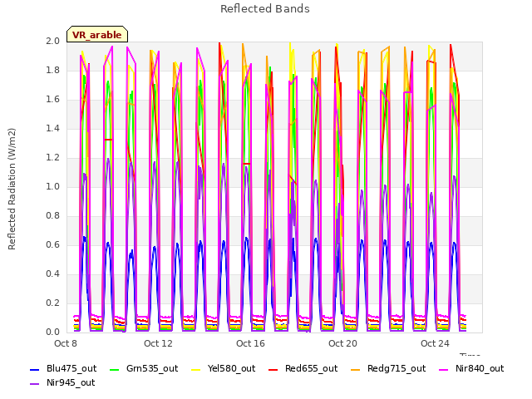Click the 1.4 y-axis tick label

click(x=52, y=128)
